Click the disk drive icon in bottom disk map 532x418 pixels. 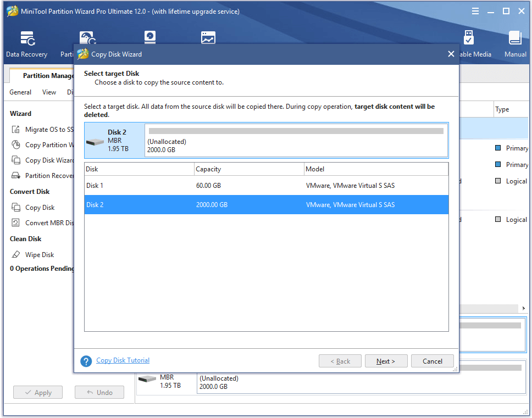(147, 378)
